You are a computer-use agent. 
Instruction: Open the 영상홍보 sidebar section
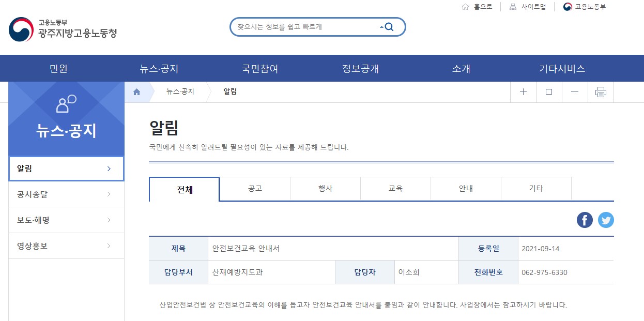click(x=66, y=246)
